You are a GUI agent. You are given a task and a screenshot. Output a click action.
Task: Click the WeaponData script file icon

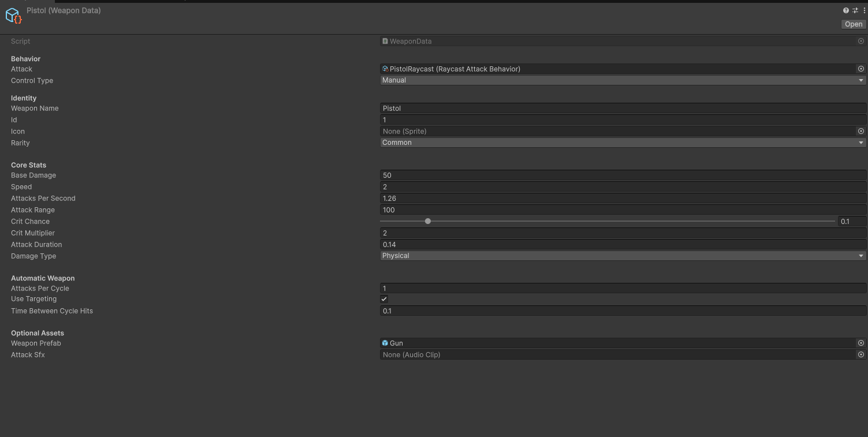385,41
